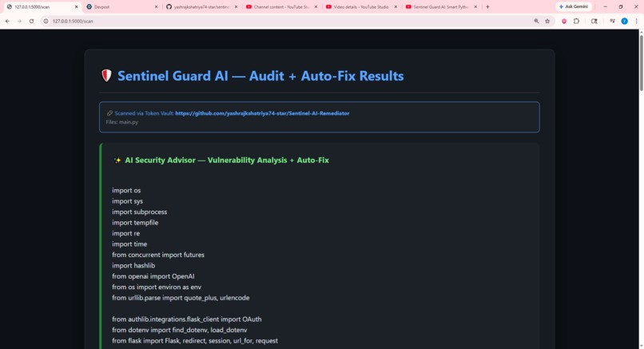Viewport: 644px width, 349px height.
Task: Click the dotenv import line
Action: point(180,330)
